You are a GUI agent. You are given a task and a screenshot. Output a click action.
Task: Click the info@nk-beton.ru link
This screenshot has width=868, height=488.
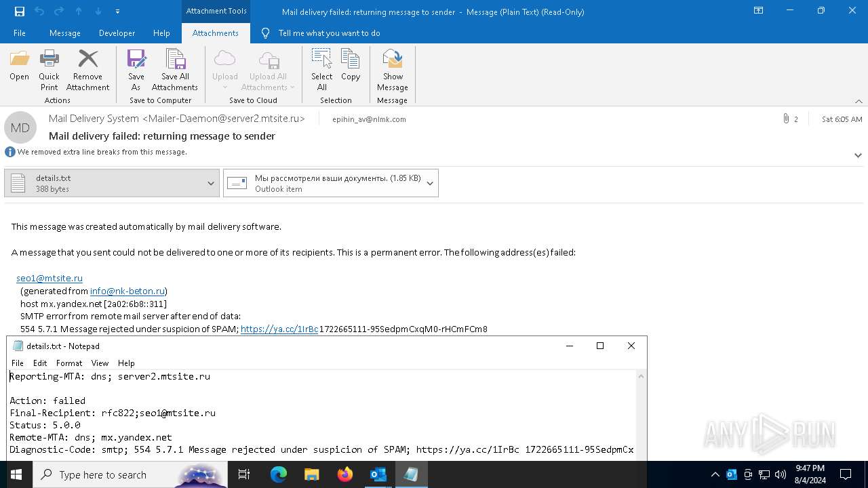click(127, 291)
